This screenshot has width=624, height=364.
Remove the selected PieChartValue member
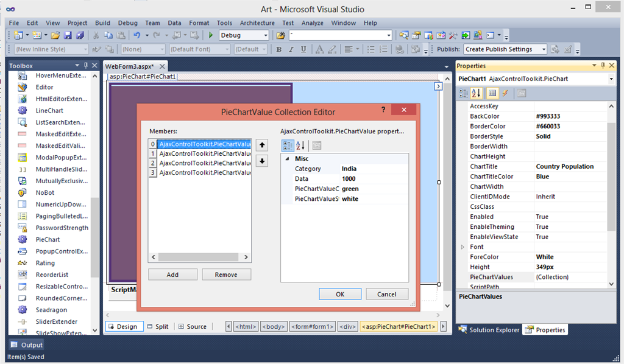coord(226,275)
